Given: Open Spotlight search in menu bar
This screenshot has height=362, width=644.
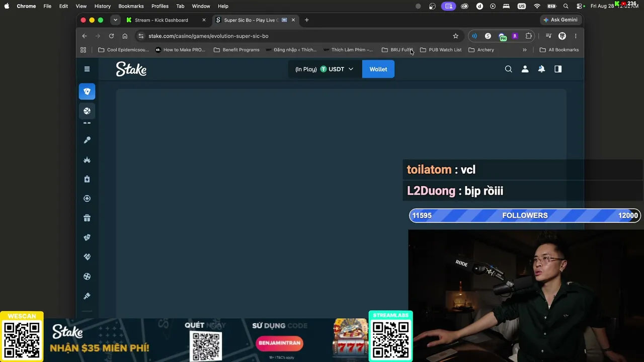Looking at the screenshot, I should [x=566, y=6].
